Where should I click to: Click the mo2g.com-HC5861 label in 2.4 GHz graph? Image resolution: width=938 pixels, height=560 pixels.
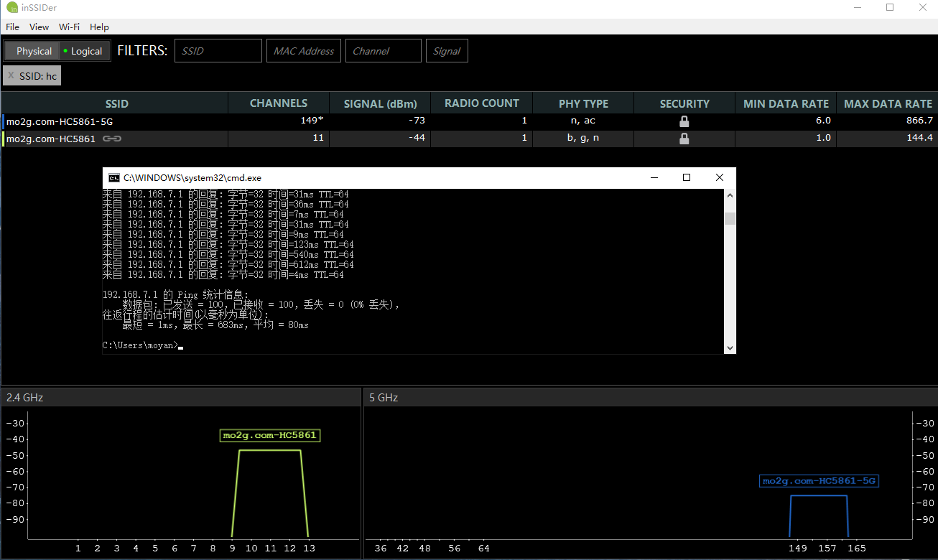(269, 435)
